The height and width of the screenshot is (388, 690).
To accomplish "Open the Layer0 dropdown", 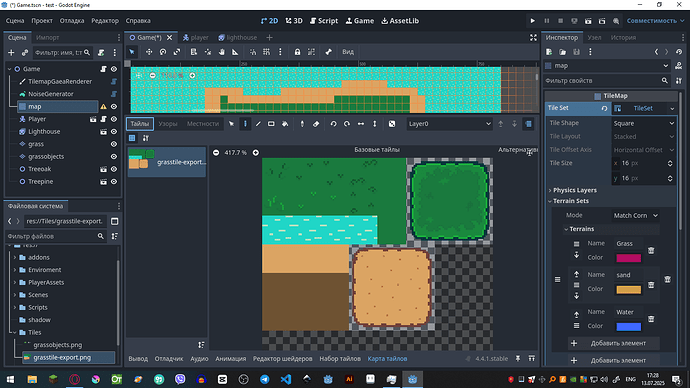I will coord(449,124).
